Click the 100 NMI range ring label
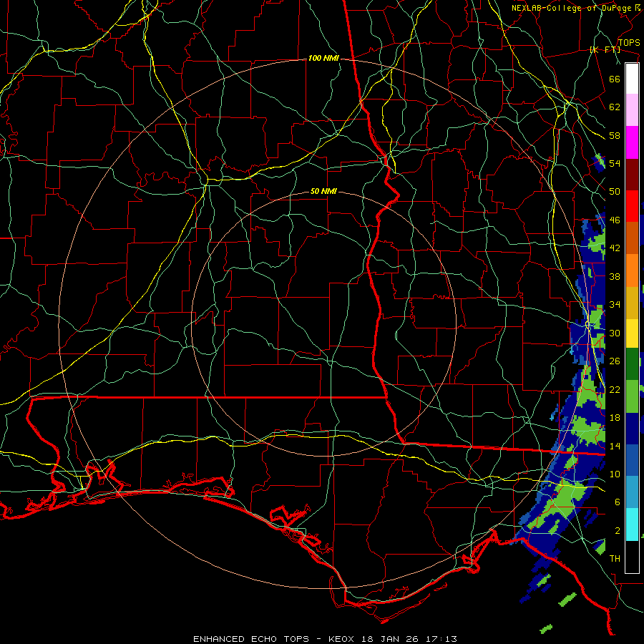The image size is (644, 644). click(323, 59)
